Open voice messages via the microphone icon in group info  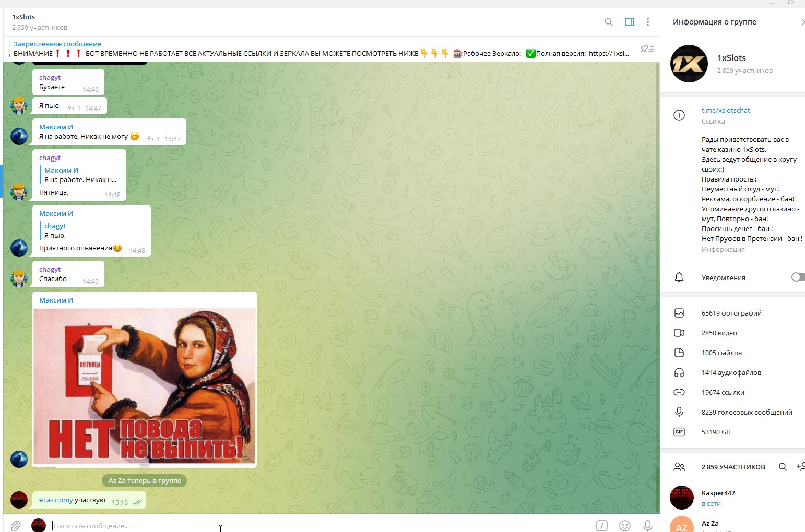click(x=679, y=412)
